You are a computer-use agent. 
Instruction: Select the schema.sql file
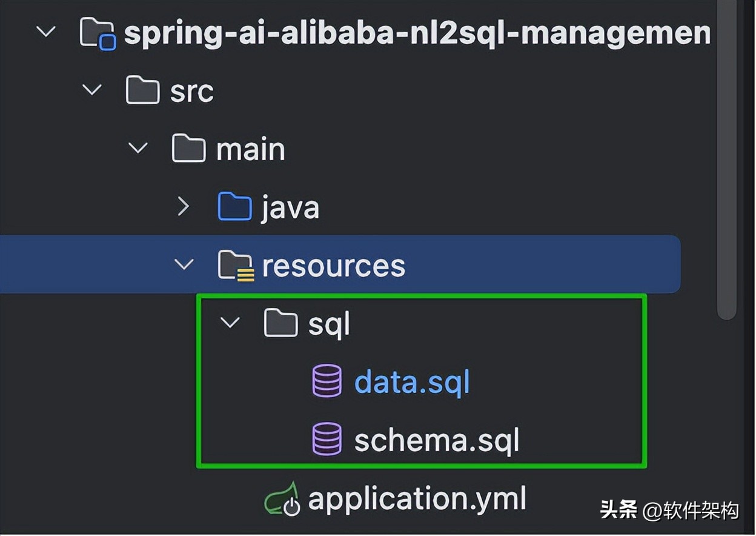[436, 440]
